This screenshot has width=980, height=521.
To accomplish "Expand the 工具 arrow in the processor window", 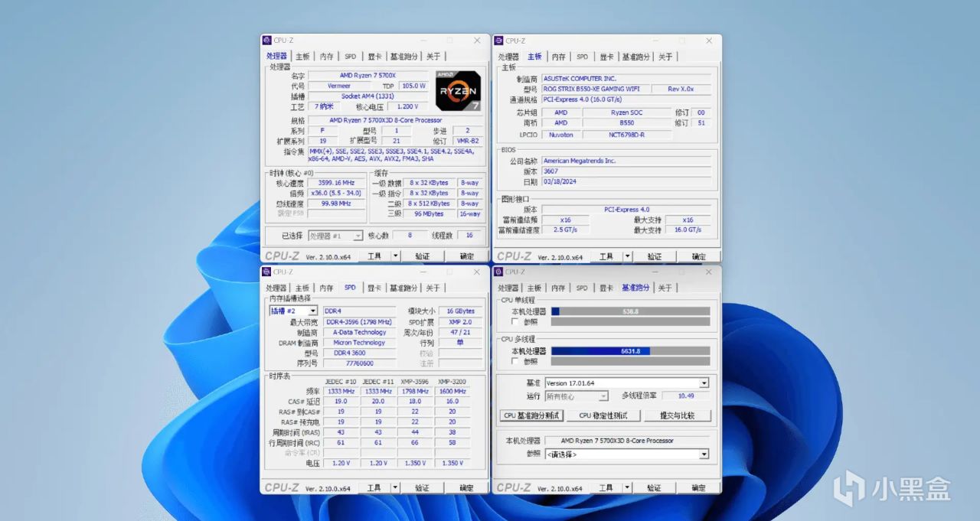I will point(396,256).
